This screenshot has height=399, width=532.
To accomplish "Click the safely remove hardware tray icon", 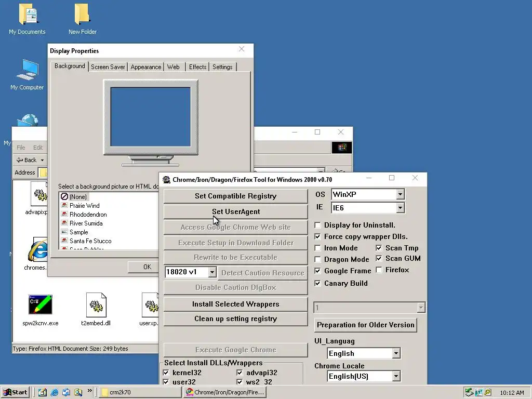I will pos(469,392).
